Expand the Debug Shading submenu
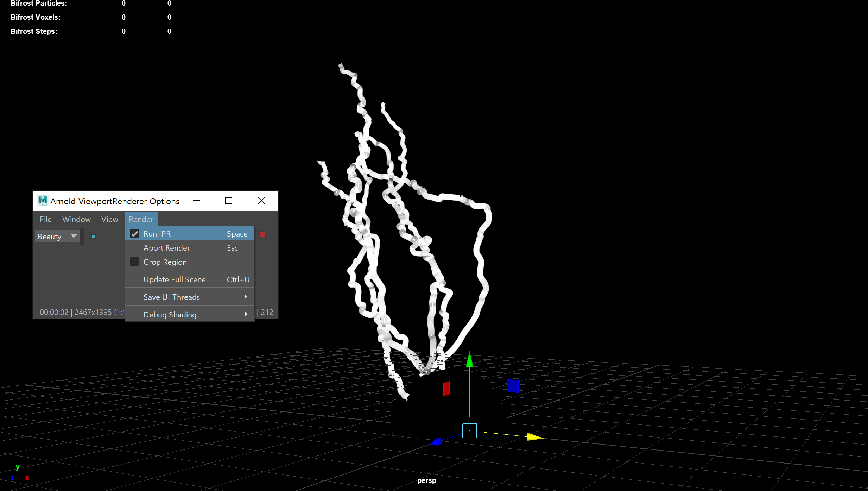This screenshot has height=491, width=868. pos(170,314)
